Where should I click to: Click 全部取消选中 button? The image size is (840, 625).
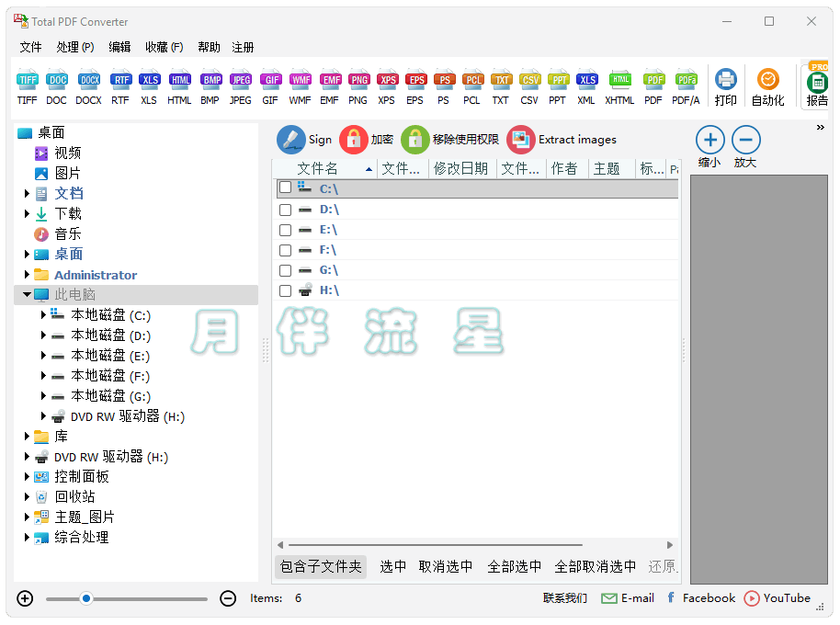click(596, 566)
